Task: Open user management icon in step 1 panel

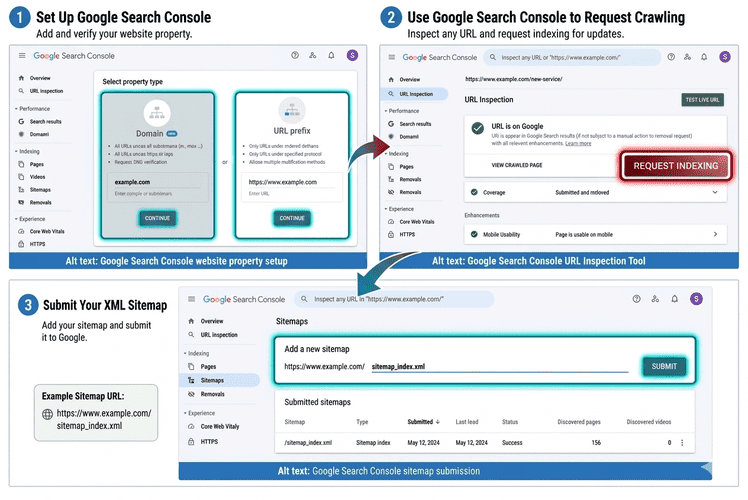Action: pyautogui.click(x=312, y=55)
